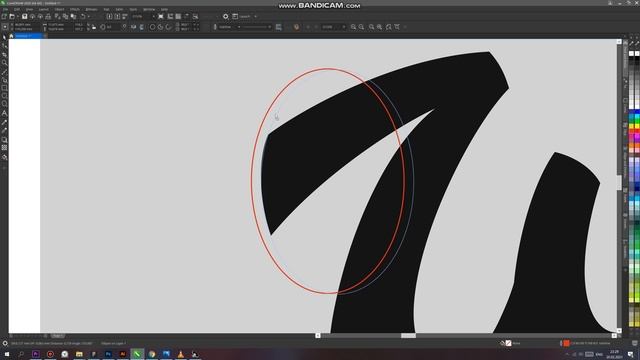This screenshot has height=360, width=640.
Task: Select the Drop Shadow tool
Action: pos(4,140)
